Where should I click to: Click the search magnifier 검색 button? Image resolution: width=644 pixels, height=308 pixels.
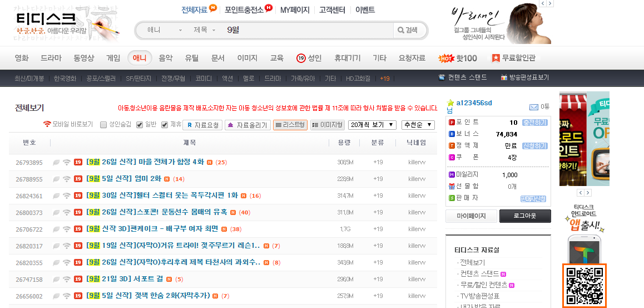click(x=406, y=30)
